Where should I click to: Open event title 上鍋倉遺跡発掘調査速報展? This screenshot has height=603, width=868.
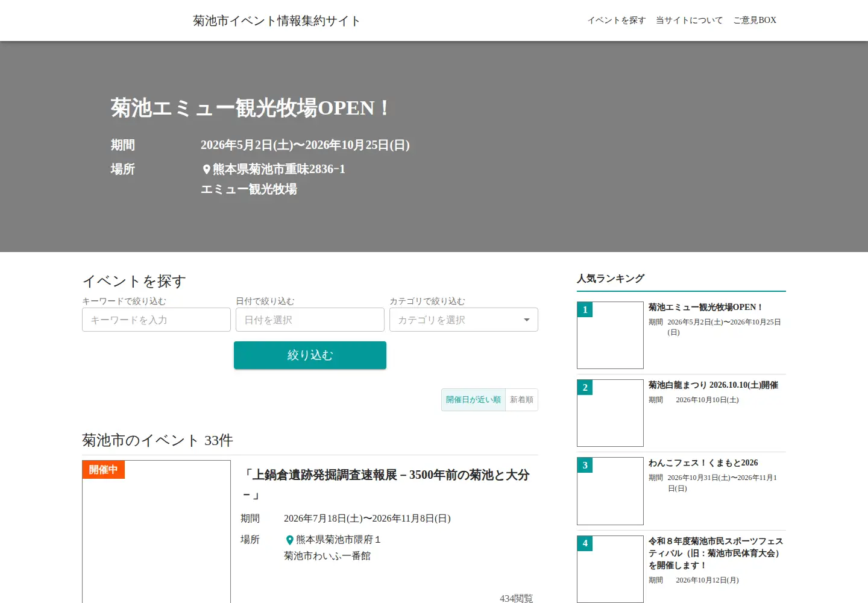[x=385, y=485]
